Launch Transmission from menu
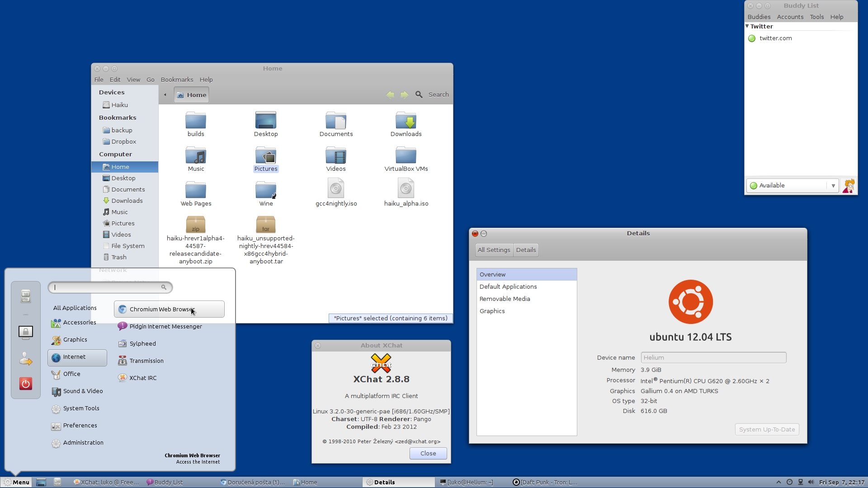Image resolution: width=868 pixels, height=488 pixels. (169, 361)
